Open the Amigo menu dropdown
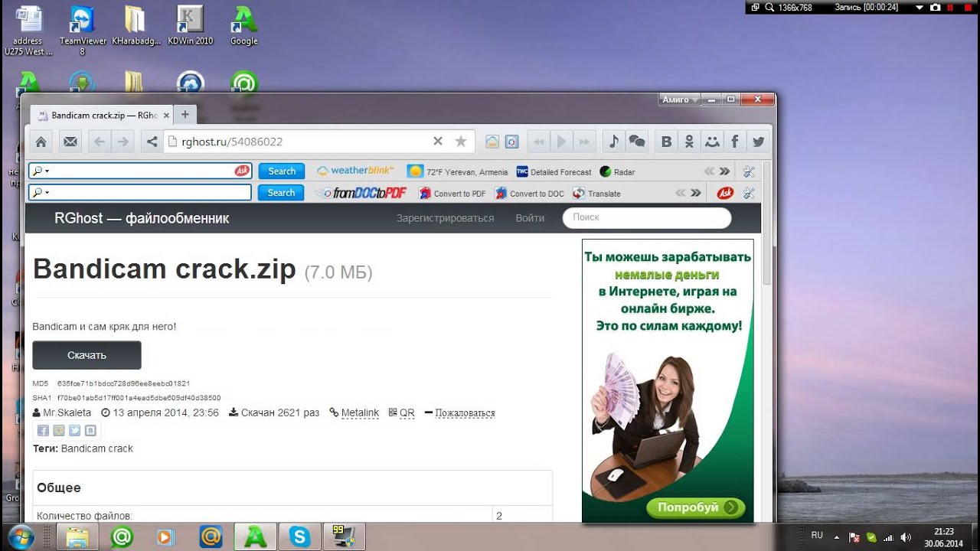Image resolution: width=980 pixels, height=551 pixels. coord(680,99)
